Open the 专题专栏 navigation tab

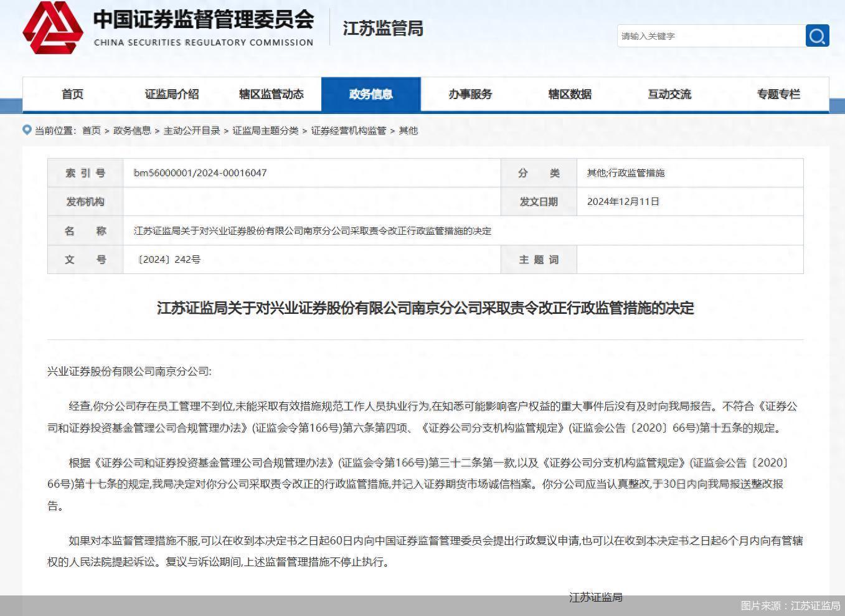[x=778, y=94]
